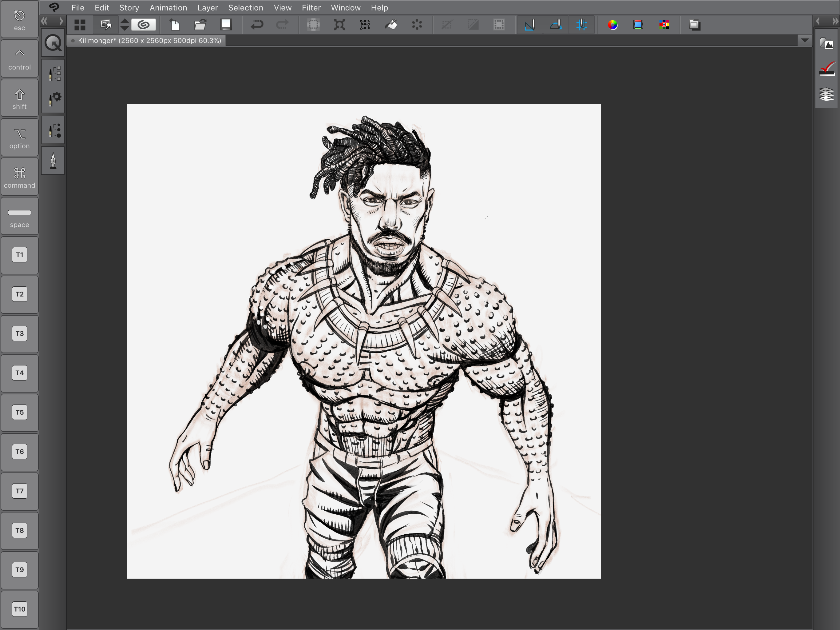Tap the T5 edge keyboard button
The height and width of the screenshot is (630, 840).
click(x=19, y=413)
